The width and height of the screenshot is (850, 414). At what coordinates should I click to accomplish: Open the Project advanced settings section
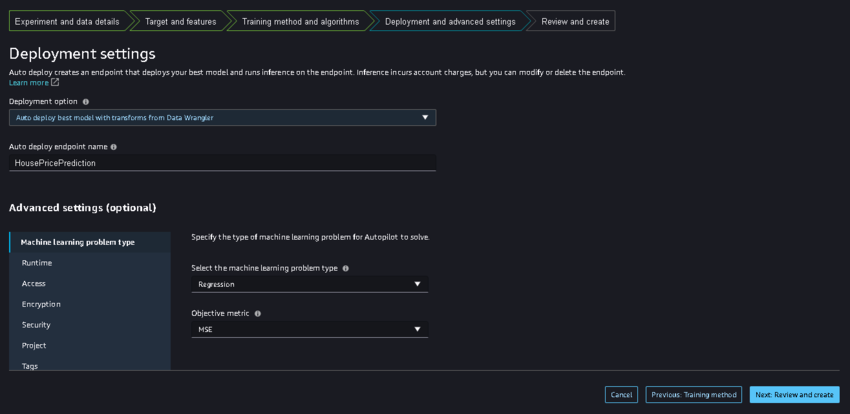[x=90, y=345]
